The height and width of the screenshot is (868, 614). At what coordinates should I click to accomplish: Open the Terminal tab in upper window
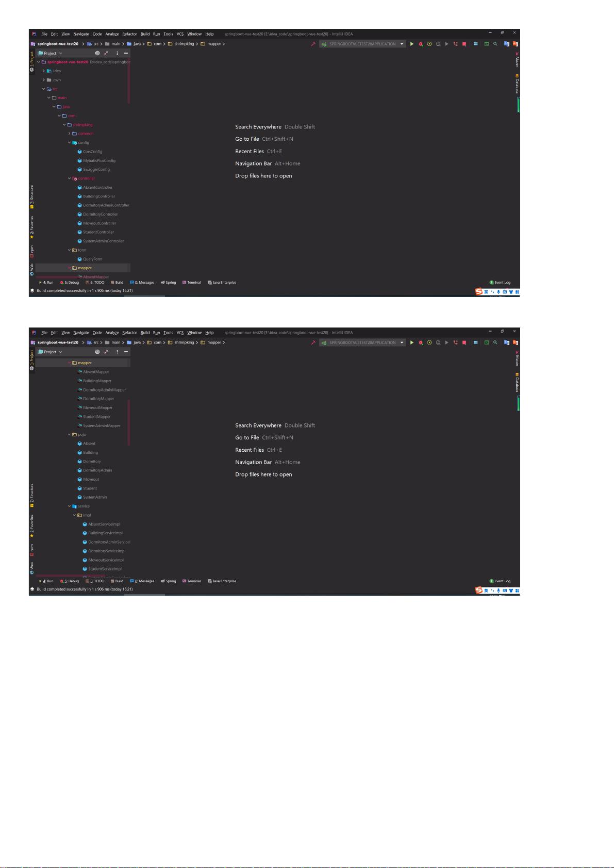coord(191,283)
